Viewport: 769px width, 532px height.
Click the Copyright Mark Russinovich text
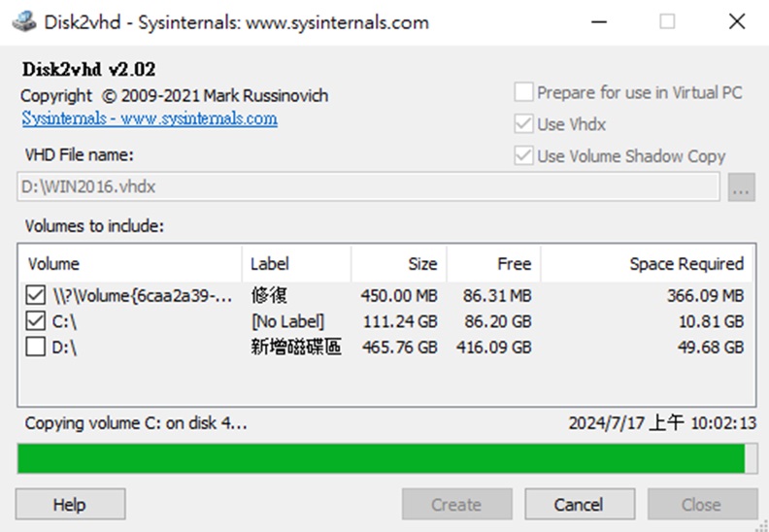[x=175, y=95]
